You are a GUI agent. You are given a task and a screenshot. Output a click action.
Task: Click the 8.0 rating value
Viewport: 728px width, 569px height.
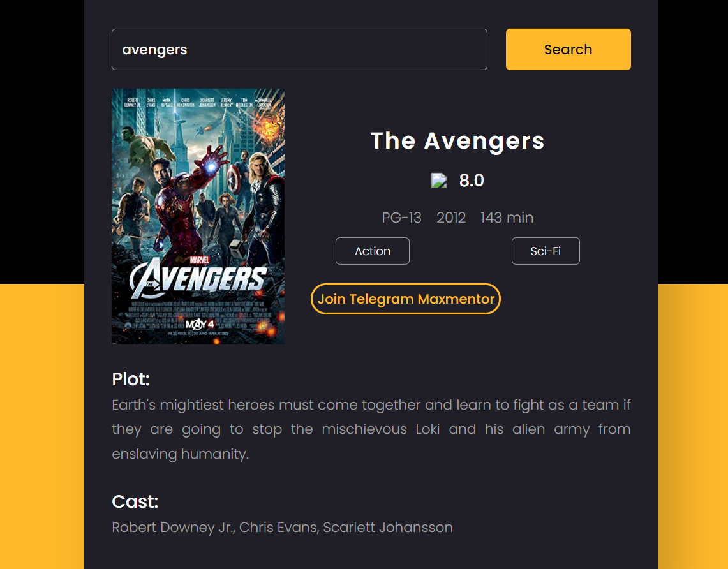pyautogui.click(x=471, y=180)
